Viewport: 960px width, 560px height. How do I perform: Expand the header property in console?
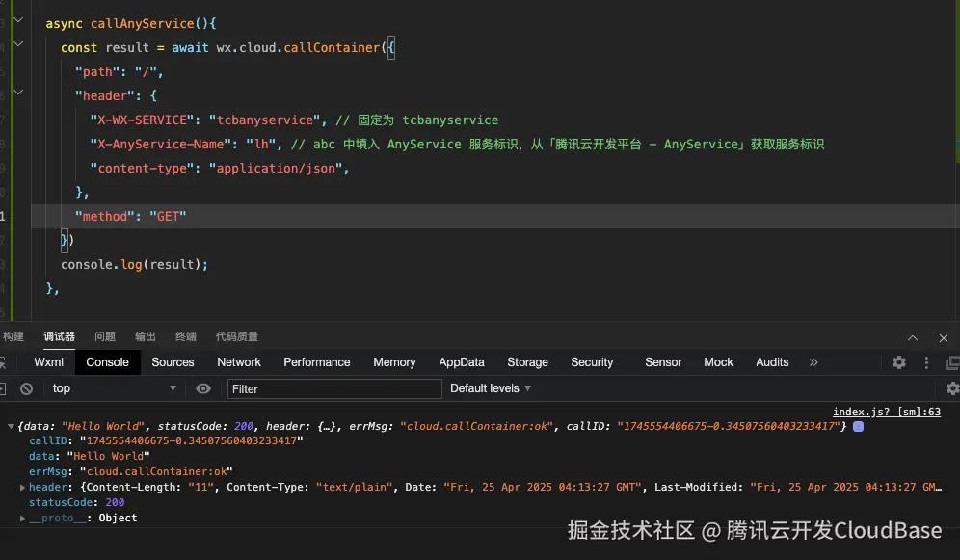(x=23, y=487)
